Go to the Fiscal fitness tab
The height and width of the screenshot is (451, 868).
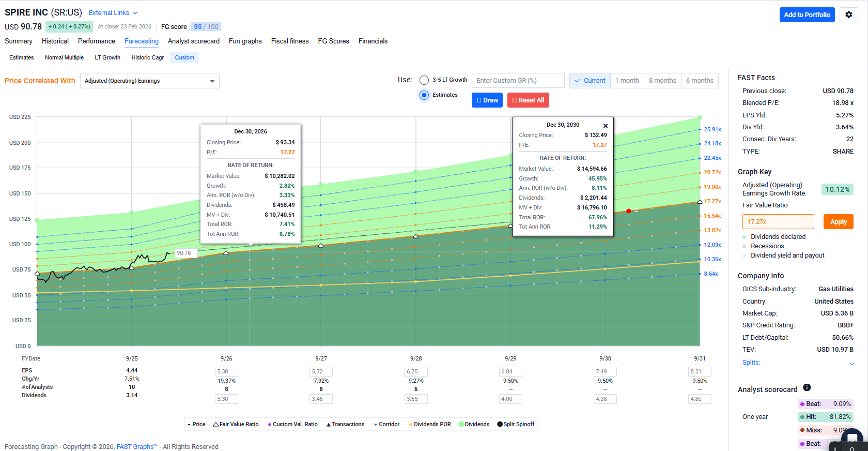point(290,41)
